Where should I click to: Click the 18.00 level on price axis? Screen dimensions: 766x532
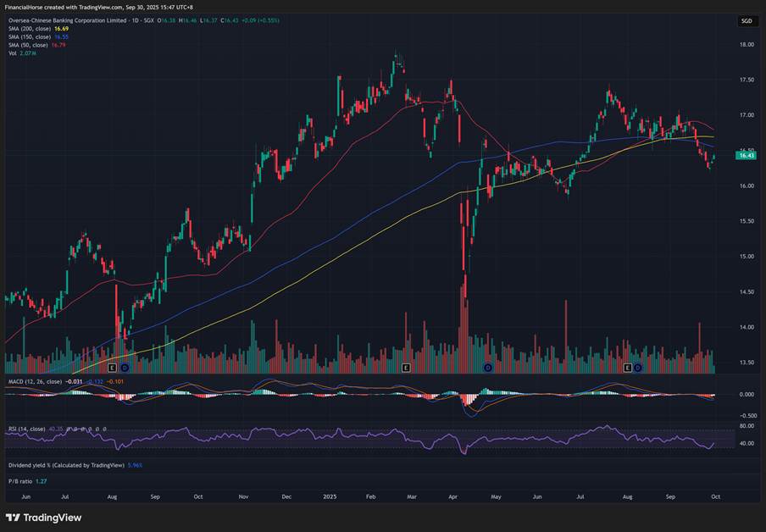pyautogui.click(x=746, y=45)
